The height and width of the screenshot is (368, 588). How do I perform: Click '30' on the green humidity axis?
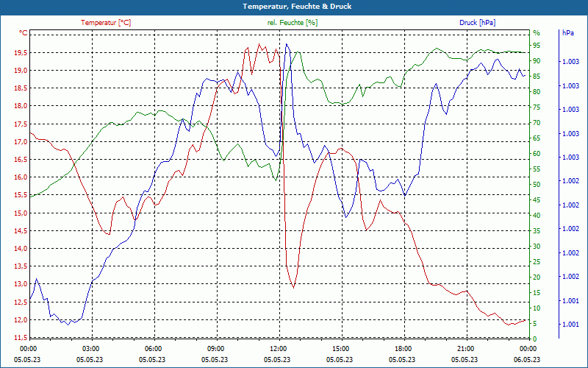[x=537, y=247]
